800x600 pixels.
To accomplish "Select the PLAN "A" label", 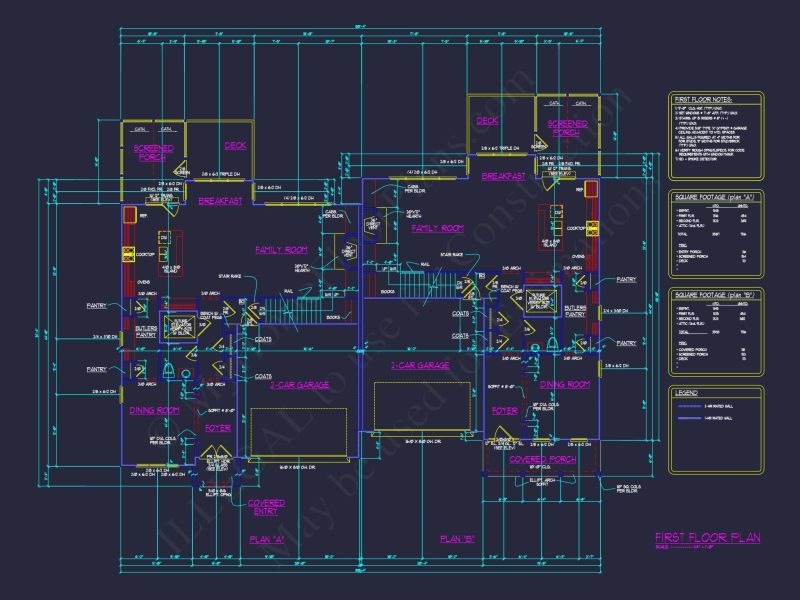I will coord(266,539).
